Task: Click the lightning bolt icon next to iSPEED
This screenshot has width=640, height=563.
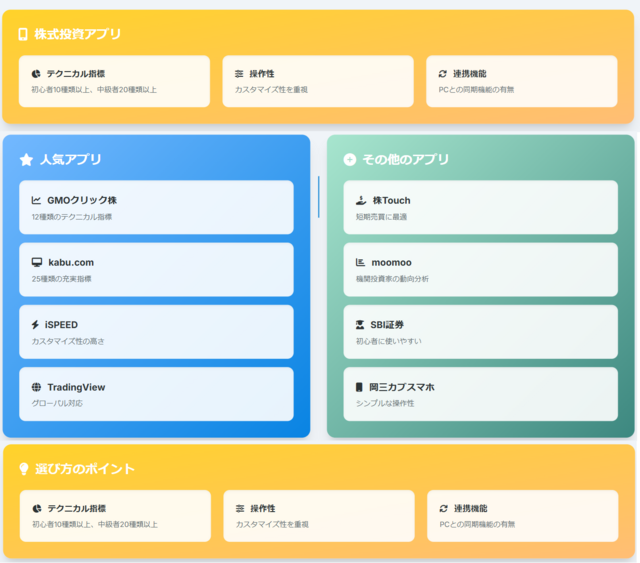Action: [35, 325]
